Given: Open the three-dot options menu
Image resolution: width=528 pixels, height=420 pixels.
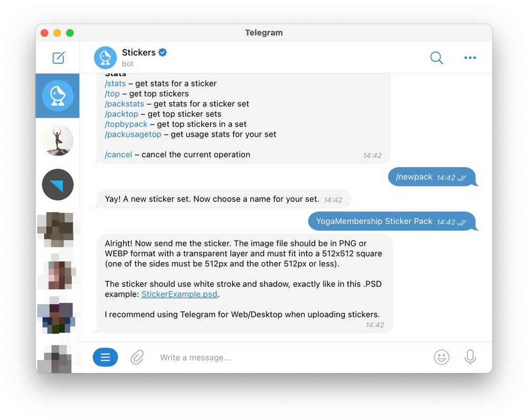Looking at the screenshot, I should [470, 58].
